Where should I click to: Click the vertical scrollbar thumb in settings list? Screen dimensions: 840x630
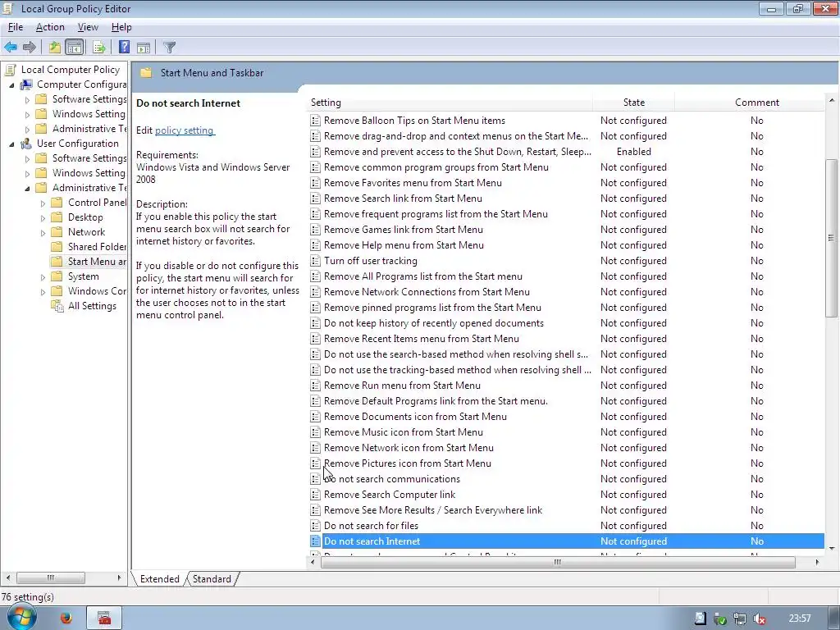pos(832,238)
